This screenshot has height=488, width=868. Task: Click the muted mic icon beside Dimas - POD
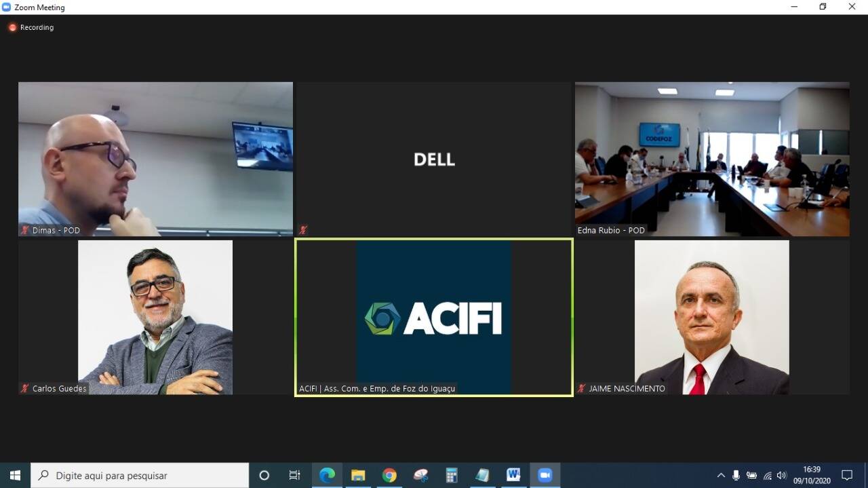[x=25, y=230]
